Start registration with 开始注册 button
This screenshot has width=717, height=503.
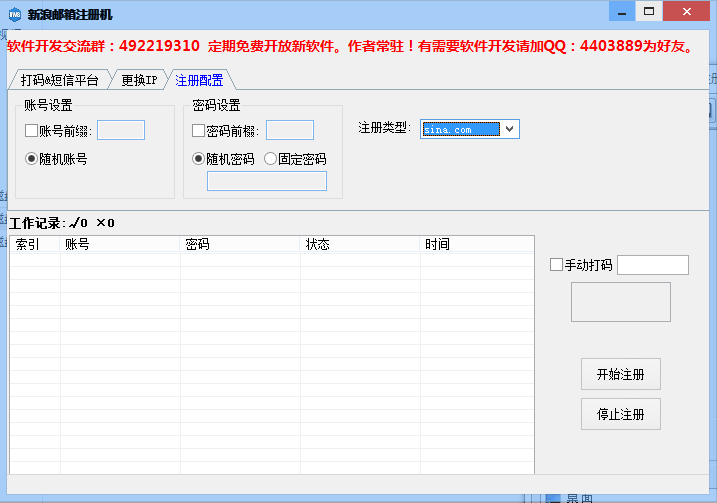[x=621, y=374]
